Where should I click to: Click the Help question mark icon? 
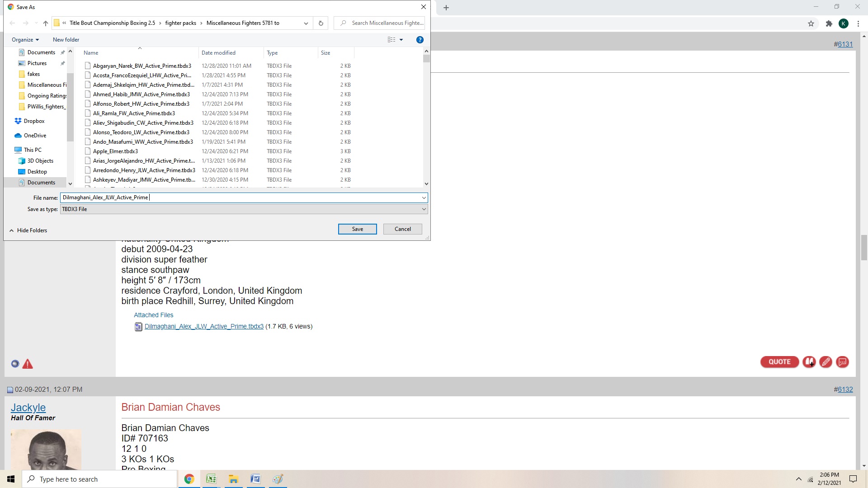click(x=420, y=40)
